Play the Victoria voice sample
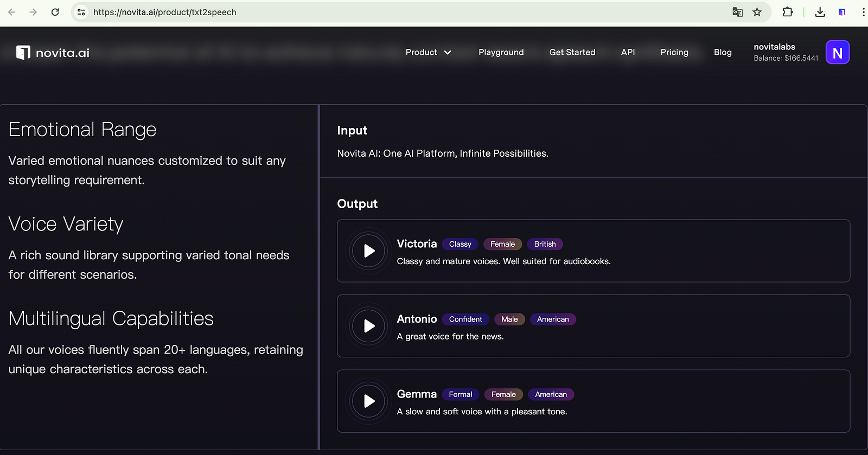The height and width of the screenshot is (455, 868). (x=369, y=251)
